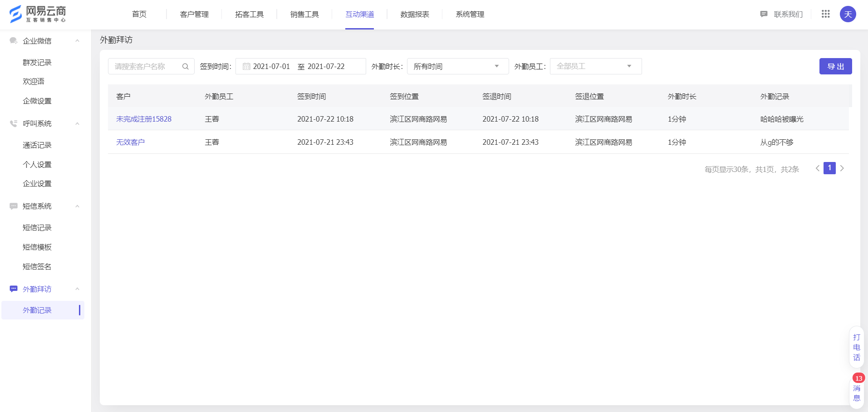Open the 消息 floating widget
This screenshot has width=868, height=412.
pos(856,393)
